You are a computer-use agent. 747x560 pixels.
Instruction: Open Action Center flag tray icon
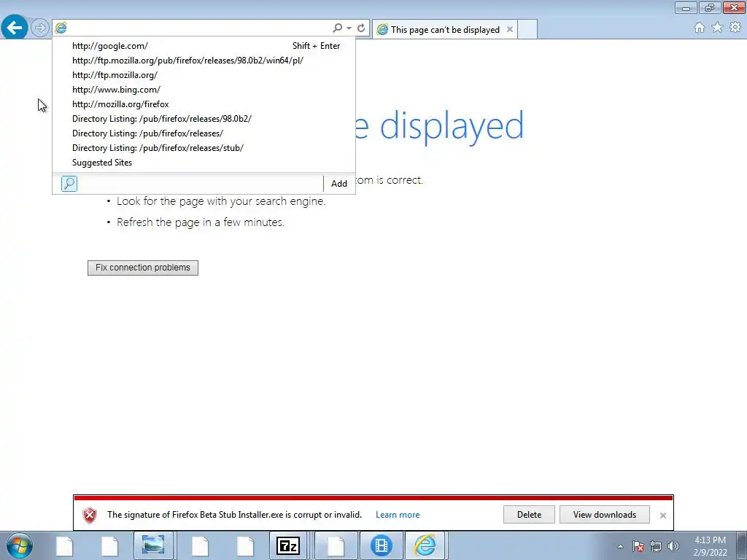pos(638,546)
